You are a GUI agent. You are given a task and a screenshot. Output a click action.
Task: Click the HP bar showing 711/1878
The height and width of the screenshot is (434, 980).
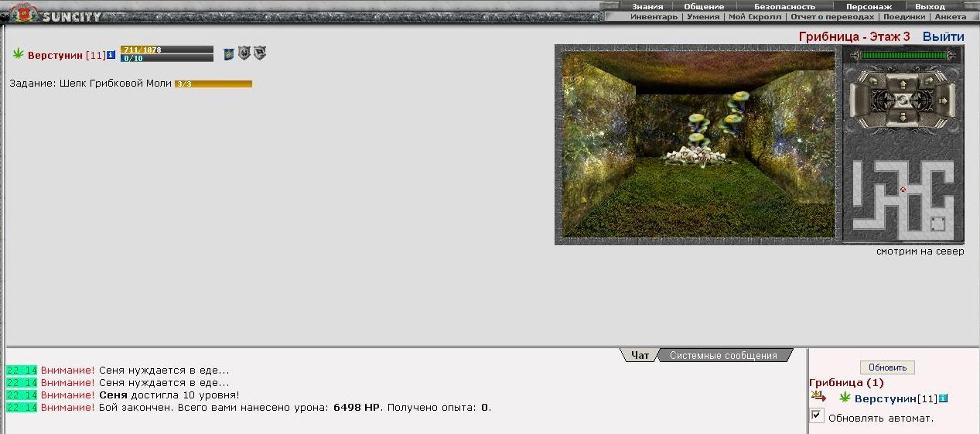click(x=167, y=50)
